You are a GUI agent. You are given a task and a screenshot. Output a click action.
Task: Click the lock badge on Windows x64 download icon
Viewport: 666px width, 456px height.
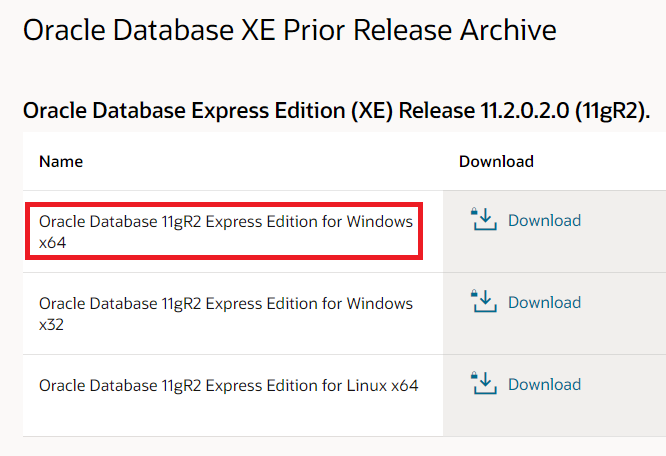click(x=474, y=211)
